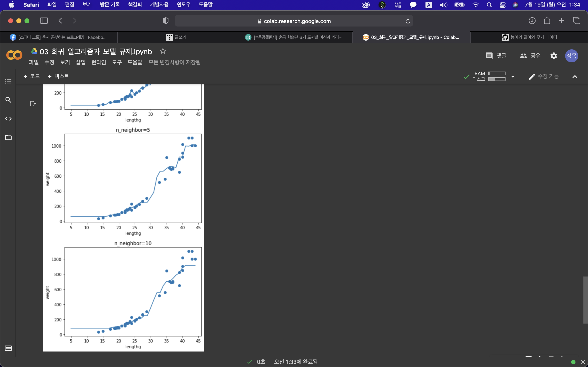Click the vertical scrollbar thumb on the right
The width and height of the screenshot is (588, 367).
point(585,300)
